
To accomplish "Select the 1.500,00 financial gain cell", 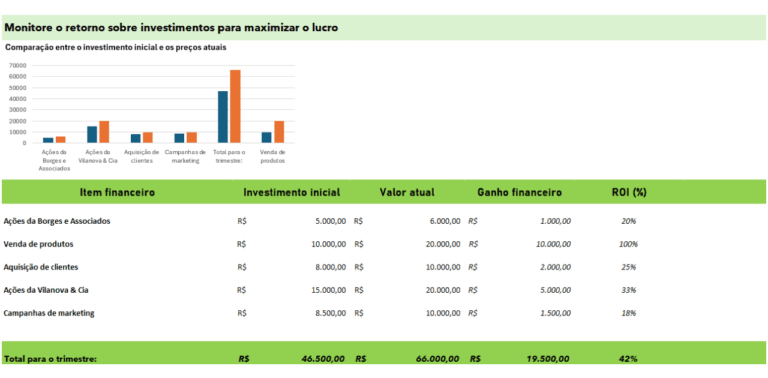I will point(520,313).
